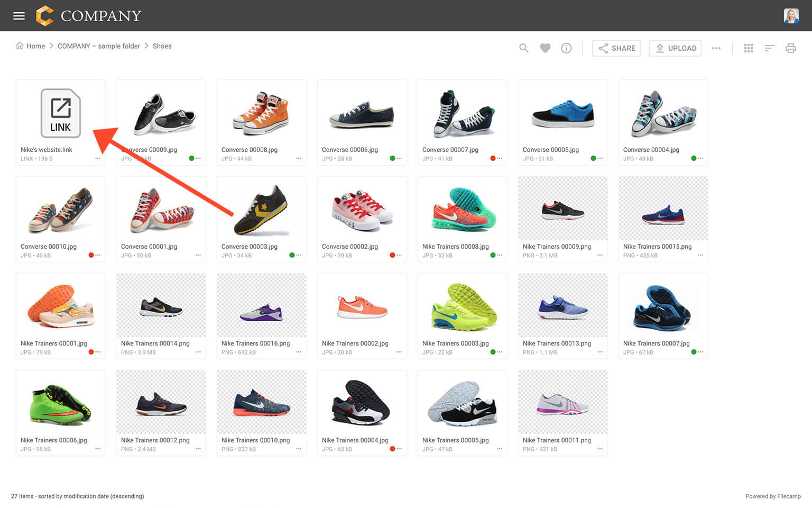Image resolution: width=812 pixels, height=508 pixels.
Task: Click the UPLOAD button
Action: (675, 48)
